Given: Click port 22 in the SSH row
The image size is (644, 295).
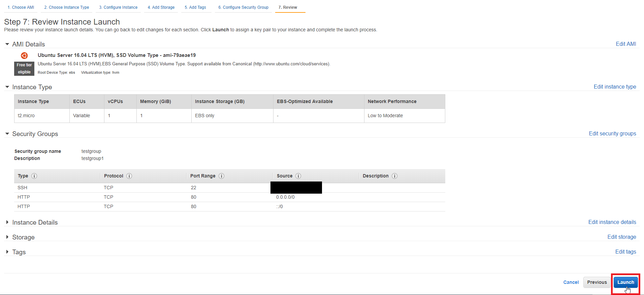Looking at the screenshot, I should click(x=193, y=188).
